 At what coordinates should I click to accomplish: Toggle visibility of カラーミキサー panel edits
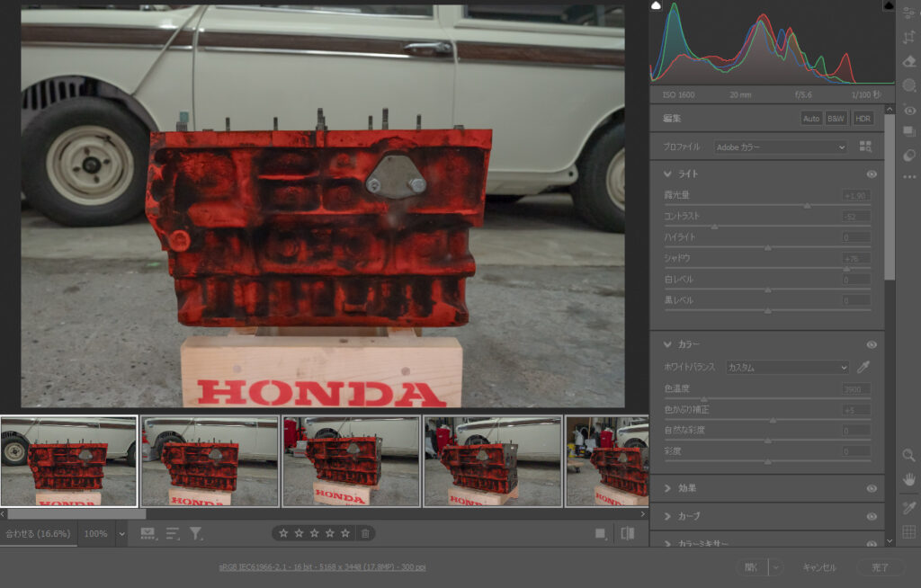(x=872, y=544)
